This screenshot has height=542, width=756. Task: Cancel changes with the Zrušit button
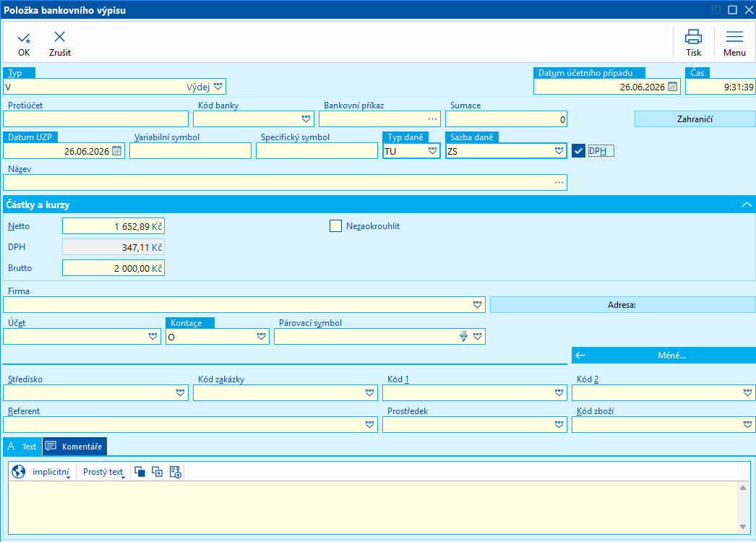coord(60,44)
